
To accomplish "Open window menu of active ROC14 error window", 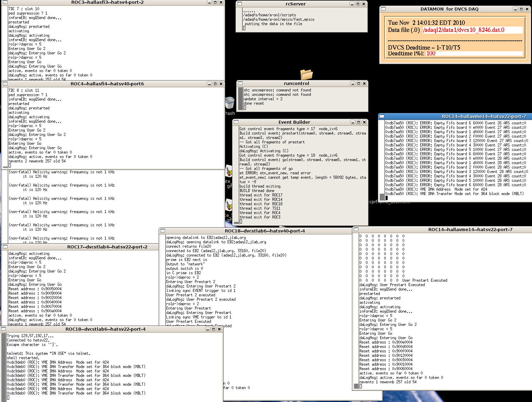I will [382, 116].
